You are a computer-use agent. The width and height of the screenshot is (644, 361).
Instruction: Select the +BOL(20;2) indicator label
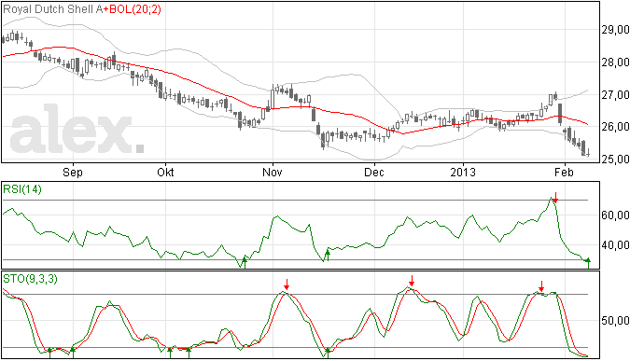tap(133, 9)
